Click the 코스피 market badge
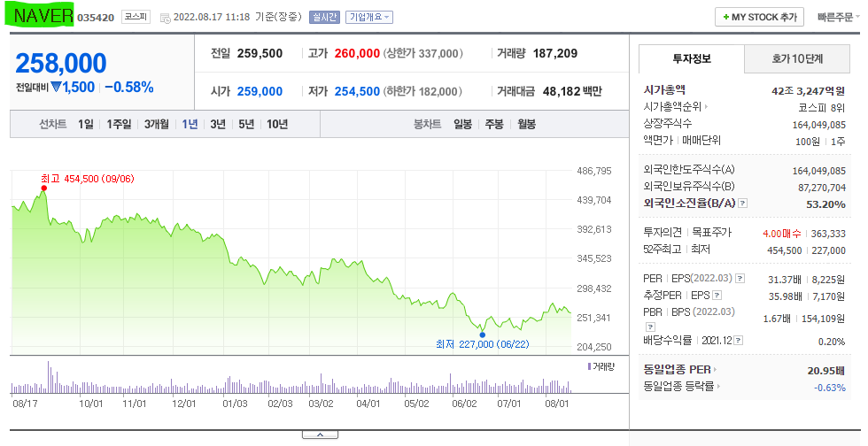The height and width of the screenshot is (446, 868). (136, 17)
